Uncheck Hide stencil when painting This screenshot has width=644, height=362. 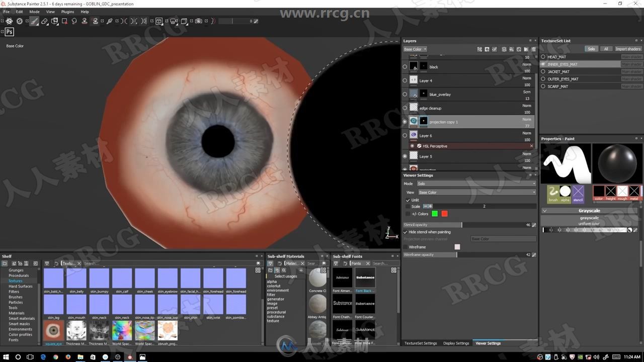tap(406, 232)
